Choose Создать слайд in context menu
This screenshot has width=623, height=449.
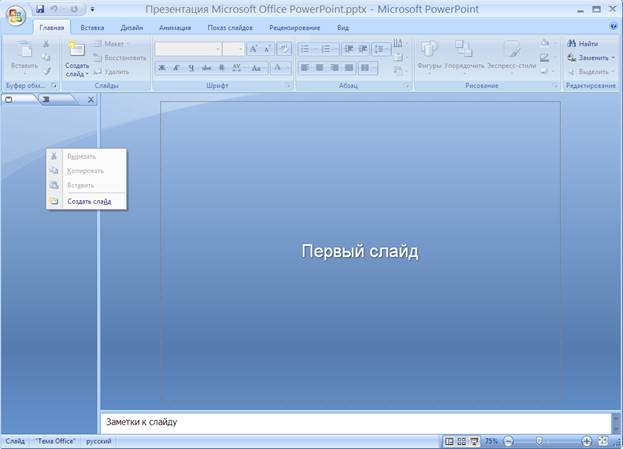tap(88, 201)
